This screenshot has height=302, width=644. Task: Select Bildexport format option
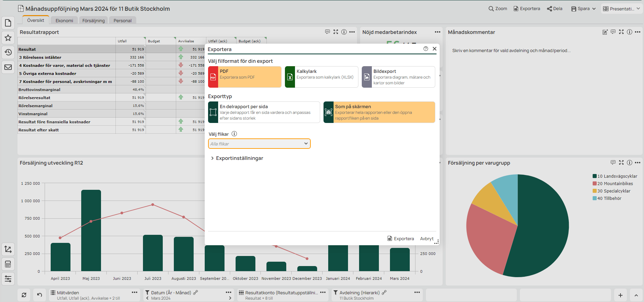398,77
